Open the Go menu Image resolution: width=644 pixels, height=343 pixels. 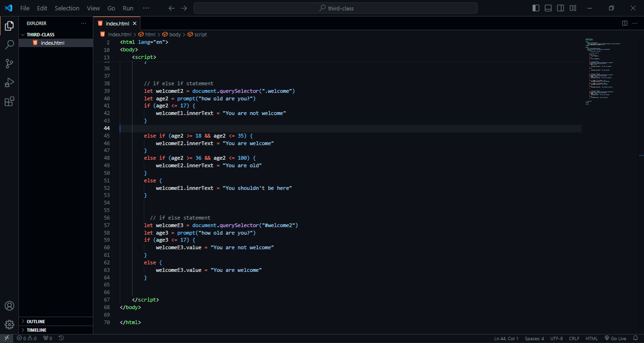pyautogui.click(x=111, y=8)
